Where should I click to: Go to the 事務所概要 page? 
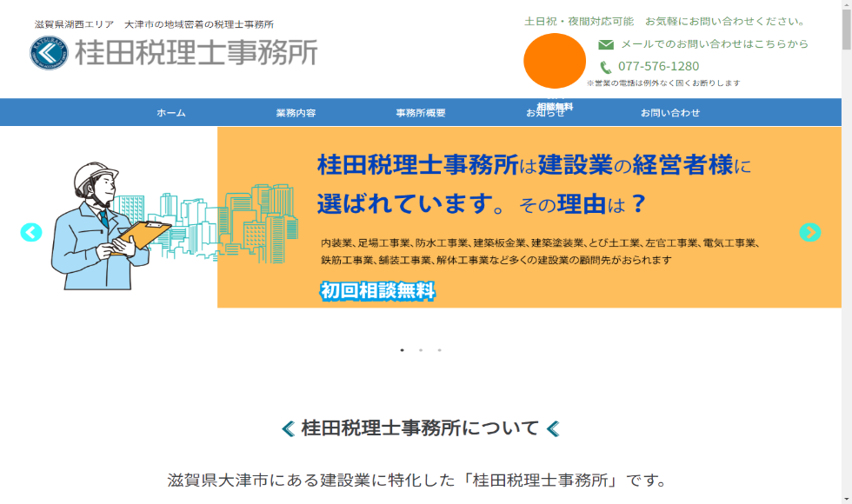click(421, 113)
